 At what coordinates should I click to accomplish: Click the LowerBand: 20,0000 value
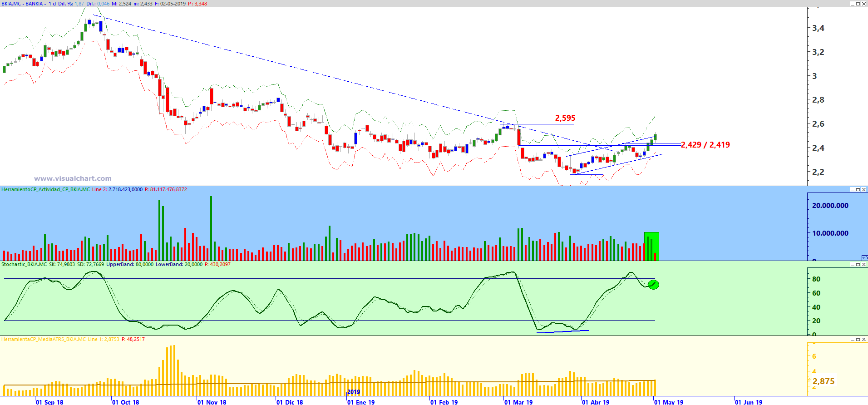[179, 264]
